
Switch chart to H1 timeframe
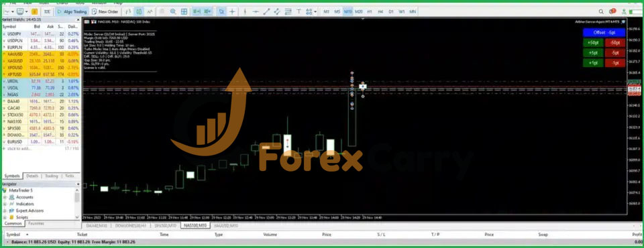(369, 11)
